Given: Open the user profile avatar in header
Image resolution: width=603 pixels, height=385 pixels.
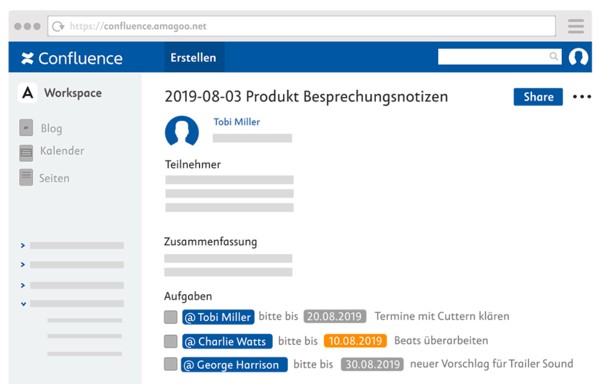Looking at the screenshot, I should click(578, 57).
